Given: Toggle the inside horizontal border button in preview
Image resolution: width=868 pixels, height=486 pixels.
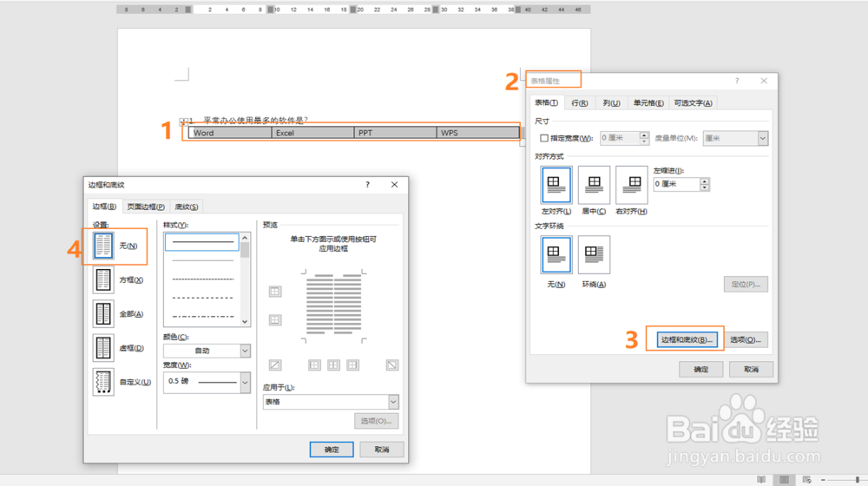Looking at the screenshot, I should [275, 320].
